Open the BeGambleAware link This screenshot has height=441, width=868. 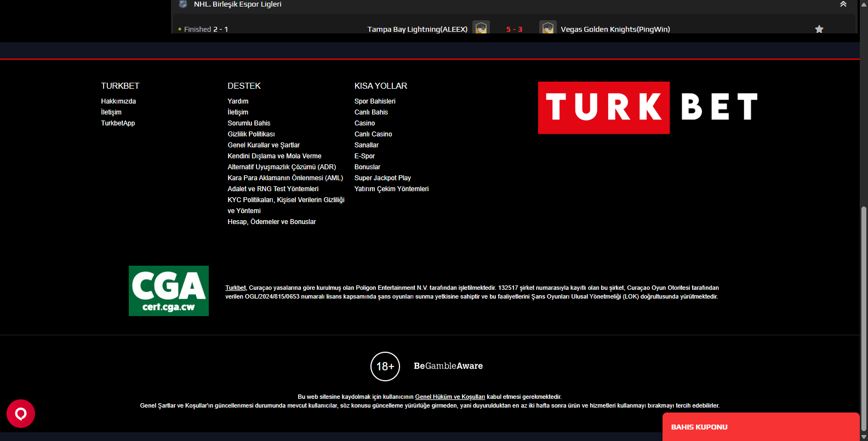click(448, 366)
